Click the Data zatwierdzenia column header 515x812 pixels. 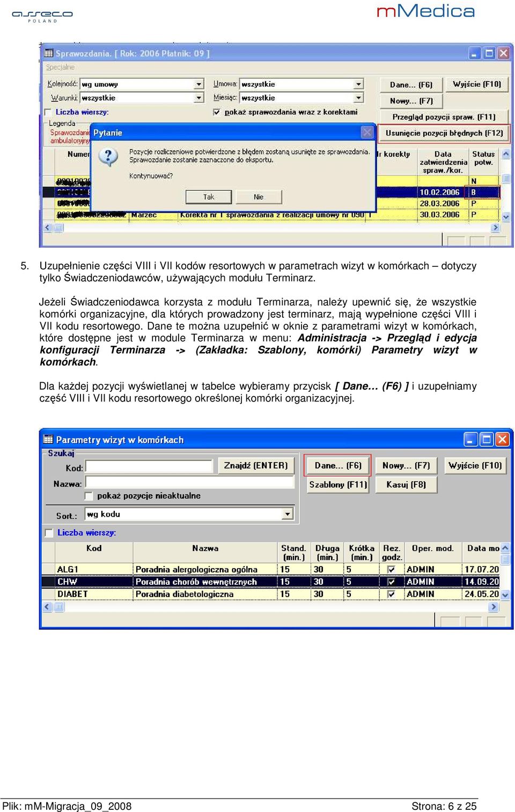pos(443,162)
